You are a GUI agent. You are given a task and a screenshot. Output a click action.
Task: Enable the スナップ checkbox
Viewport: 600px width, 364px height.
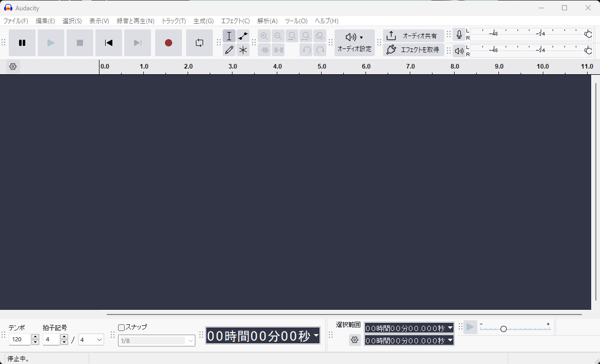[121, 327]
